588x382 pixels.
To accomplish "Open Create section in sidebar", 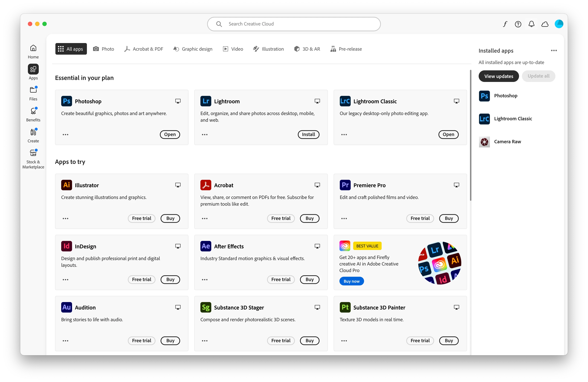I will pos(33,135).
